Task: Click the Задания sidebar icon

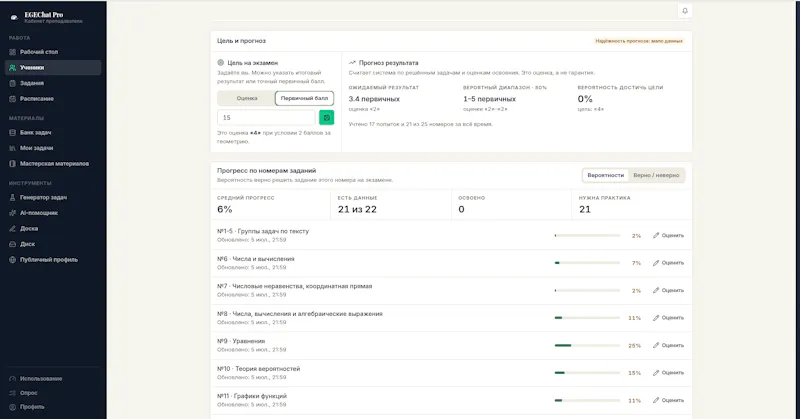Action: pyautogui.click(x=13, y=83)
